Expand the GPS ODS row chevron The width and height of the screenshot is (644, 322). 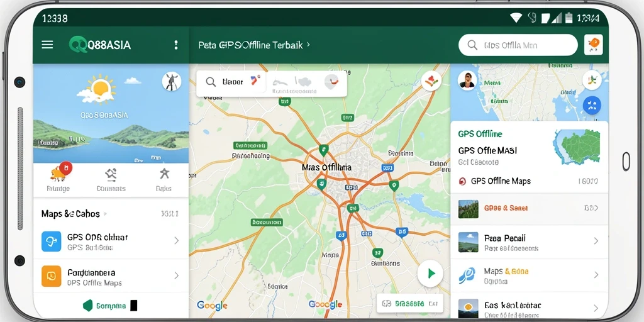click(177, 241)
